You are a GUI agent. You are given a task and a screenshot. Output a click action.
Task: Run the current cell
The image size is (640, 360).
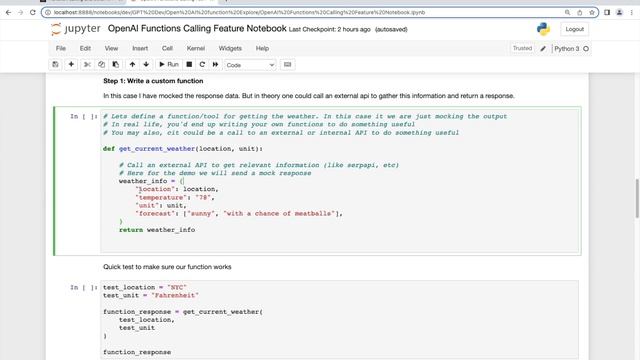point(169,64)
